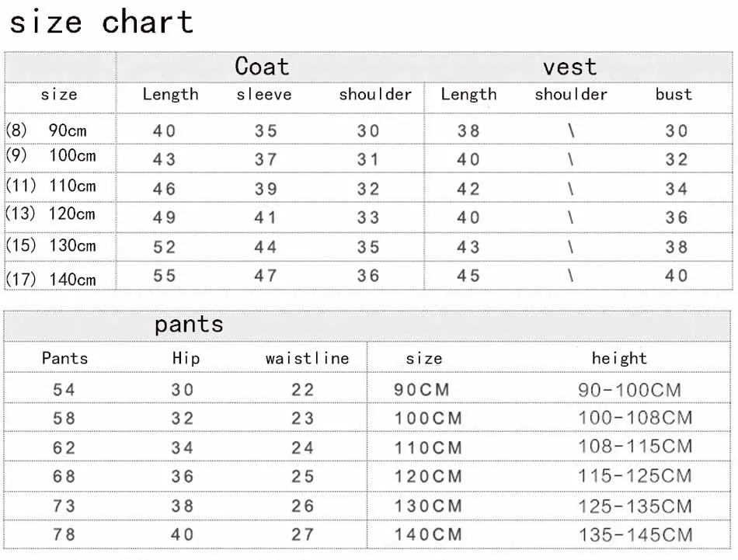738x560 pixels.
Task: Select the 135-145CM height cell
Action: coord(636,535)
